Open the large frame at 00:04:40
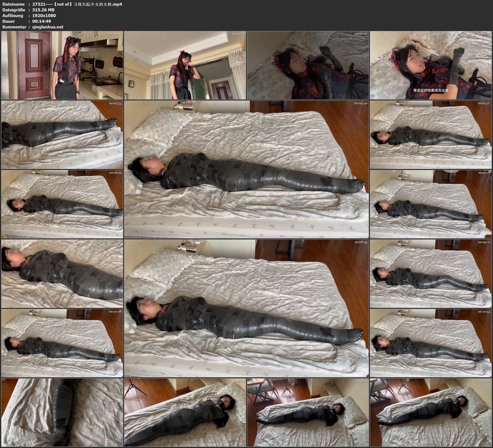 (246, 169)
